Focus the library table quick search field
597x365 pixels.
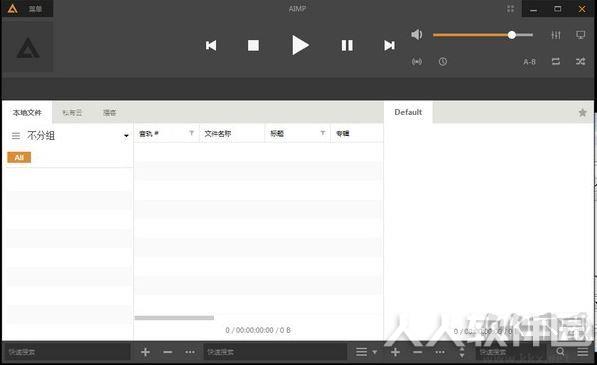click(x=275, y=352)
